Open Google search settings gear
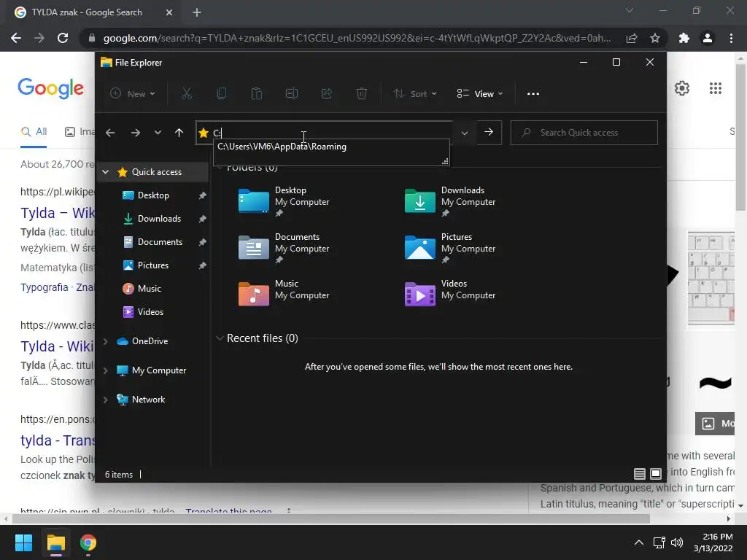 pyautogui.click(x=682, y=88)
